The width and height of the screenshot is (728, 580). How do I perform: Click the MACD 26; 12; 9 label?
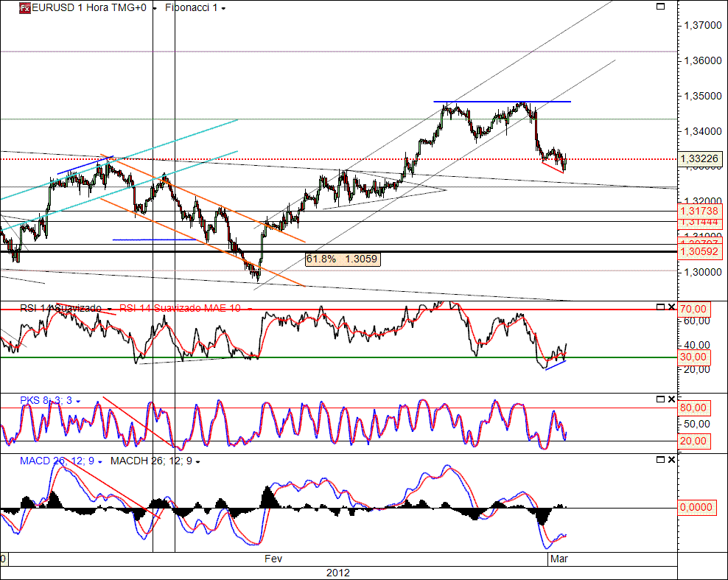[57, 461]
